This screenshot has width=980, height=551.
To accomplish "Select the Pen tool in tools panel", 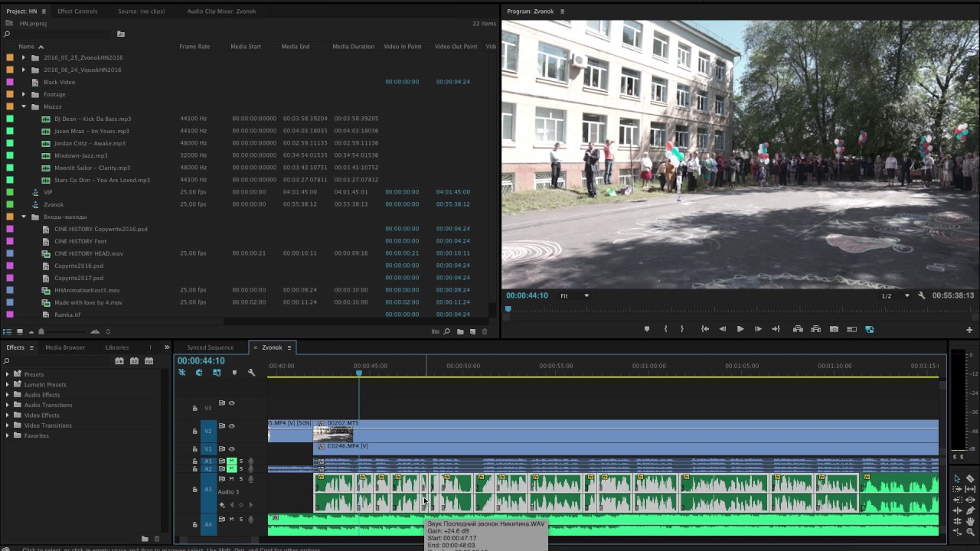I will (971, 510).
